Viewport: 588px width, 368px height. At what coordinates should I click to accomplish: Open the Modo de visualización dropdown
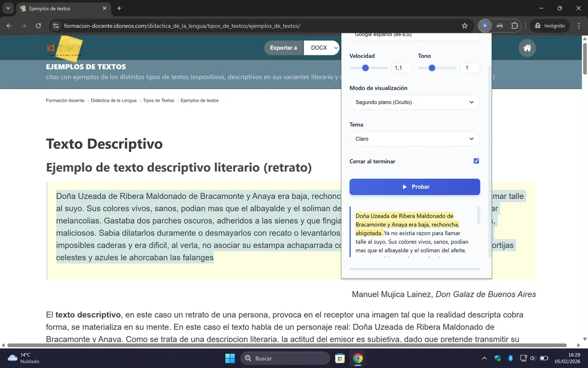tap(414, 102)
